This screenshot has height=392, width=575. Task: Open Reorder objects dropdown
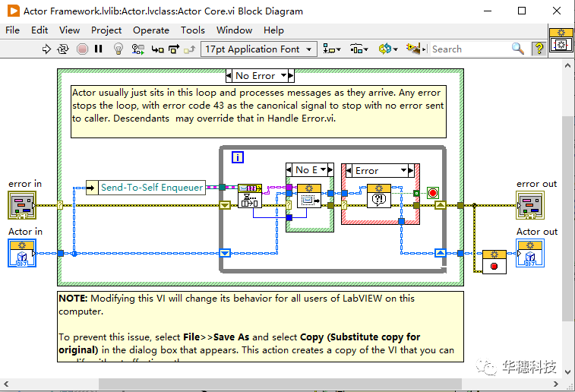tap(388, 49)
